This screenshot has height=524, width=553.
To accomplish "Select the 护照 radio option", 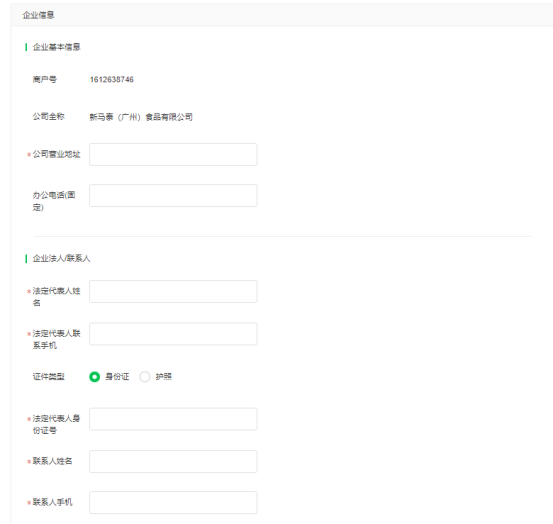I will [x=145, y=377].
